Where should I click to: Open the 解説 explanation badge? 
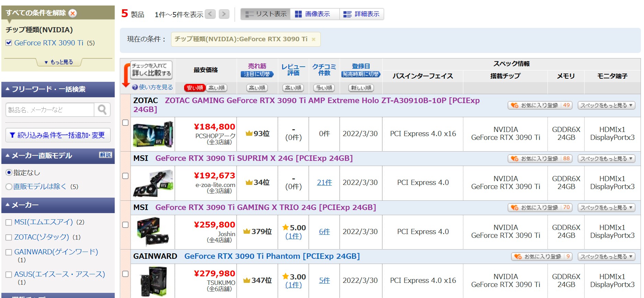click(x=105, y=155)
